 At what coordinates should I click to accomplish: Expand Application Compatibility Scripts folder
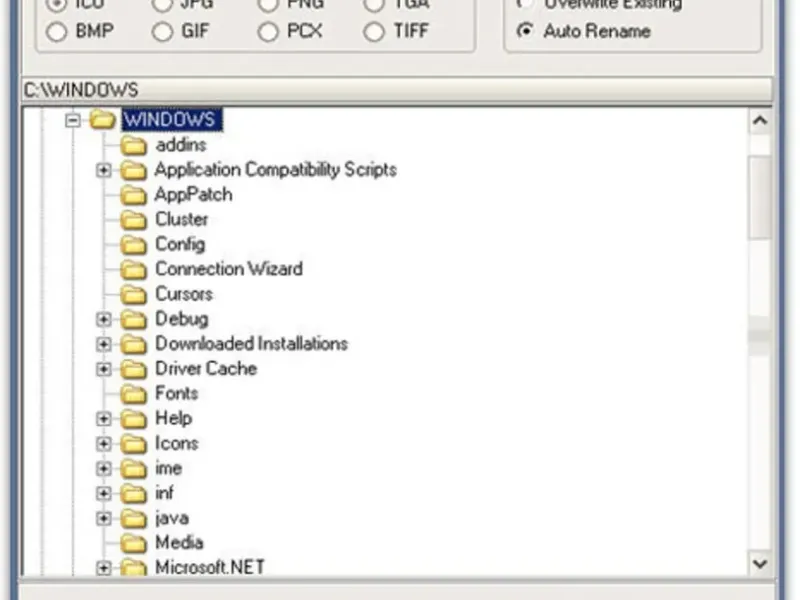point(104,170)
